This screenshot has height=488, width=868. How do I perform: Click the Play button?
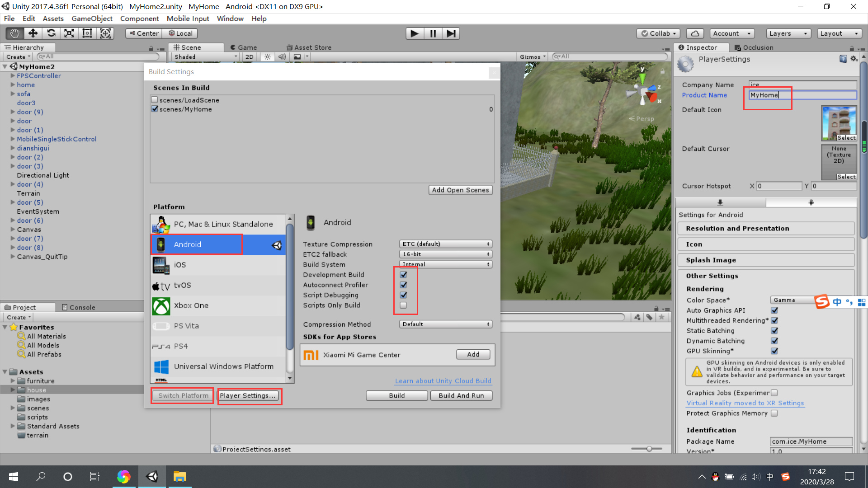[x=414, y=33]
